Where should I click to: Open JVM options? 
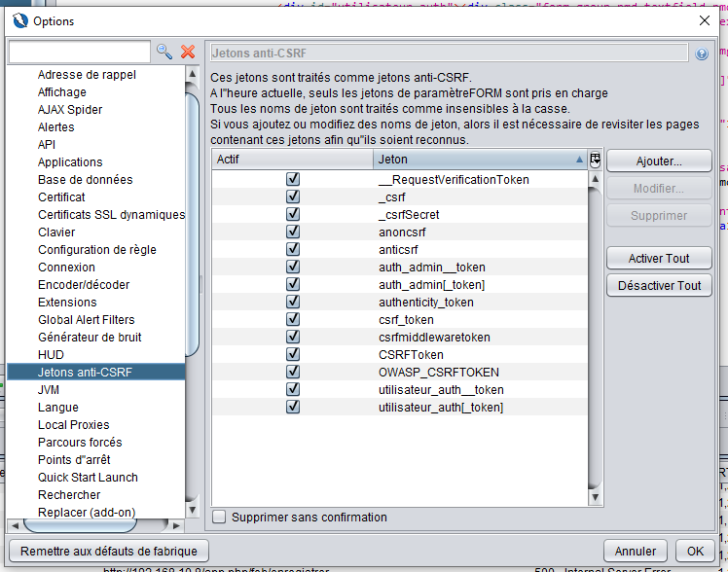click(49, 390)
